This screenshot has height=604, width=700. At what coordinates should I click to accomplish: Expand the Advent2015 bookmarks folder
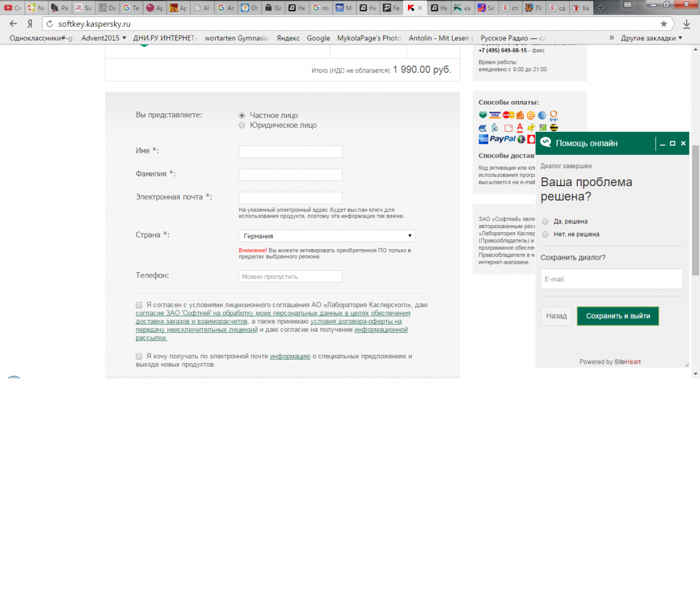click(x=104, y=38)
